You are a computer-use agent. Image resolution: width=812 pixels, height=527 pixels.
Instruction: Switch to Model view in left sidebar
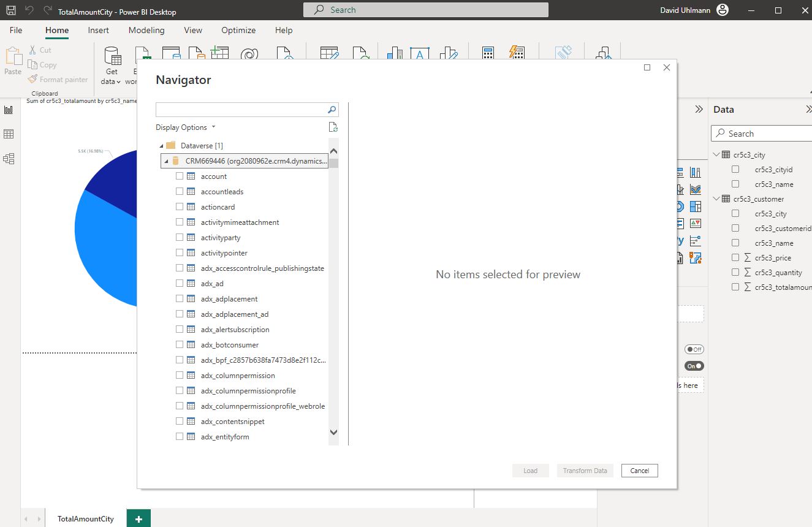(x=9, y=159)
